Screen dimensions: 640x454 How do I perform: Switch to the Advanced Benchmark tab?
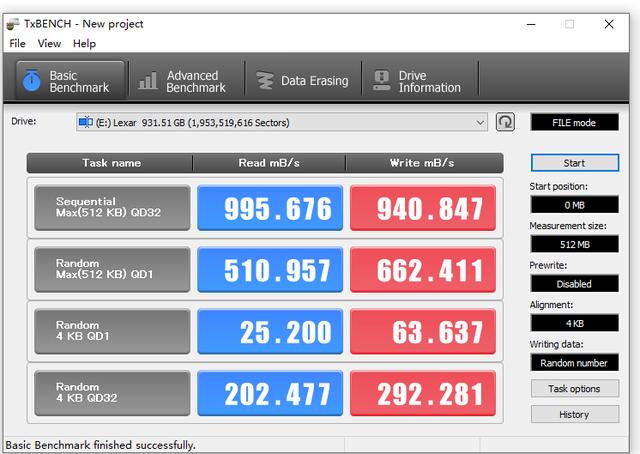187,80
